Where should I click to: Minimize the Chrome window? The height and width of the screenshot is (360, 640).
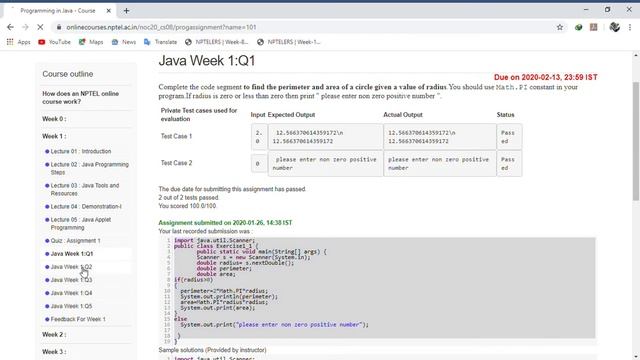click(586, 9)
